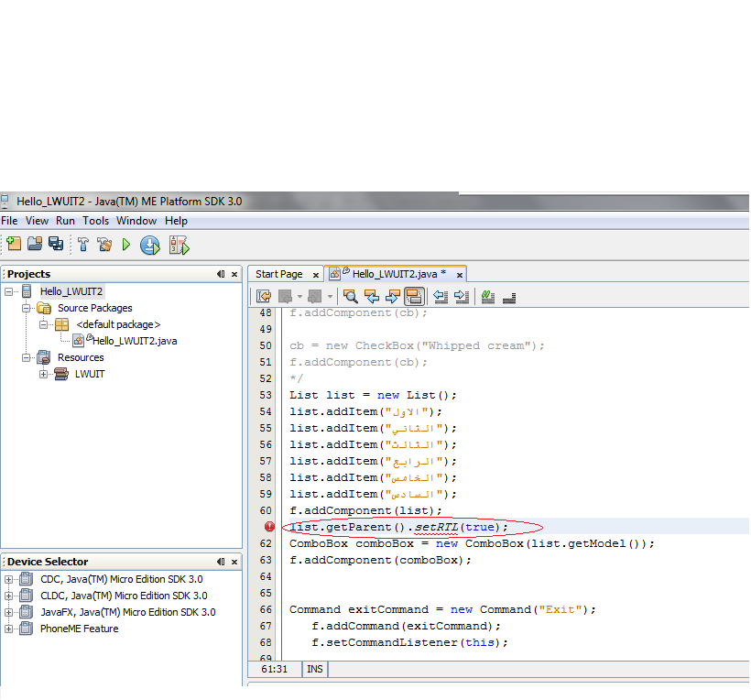The image size is (751, 700).
Task: Click the Shift Line Left icon
Action: coord(441,297)
